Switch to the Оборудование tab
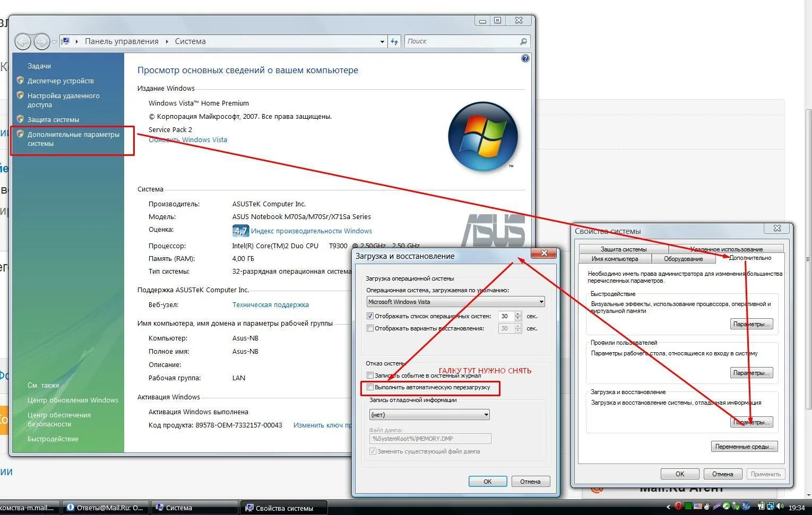The image size is (812, 515). tap(683, 259)
